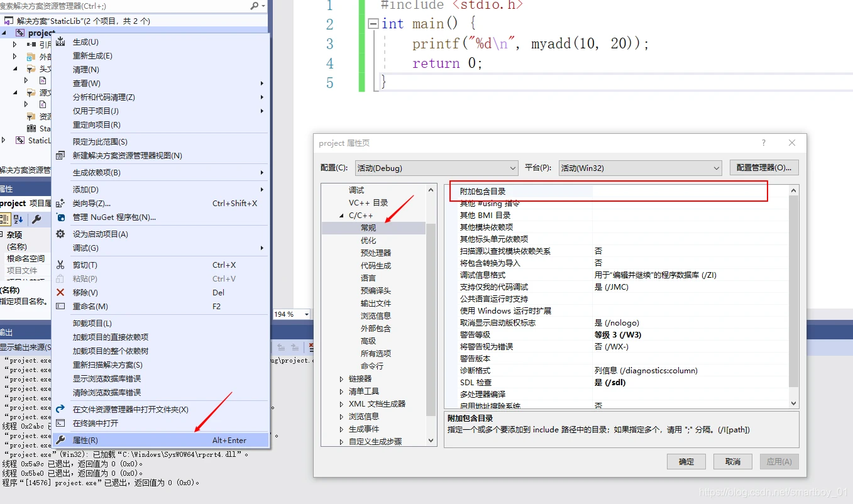Open the 配置 (Debug) dropdown

436,168
